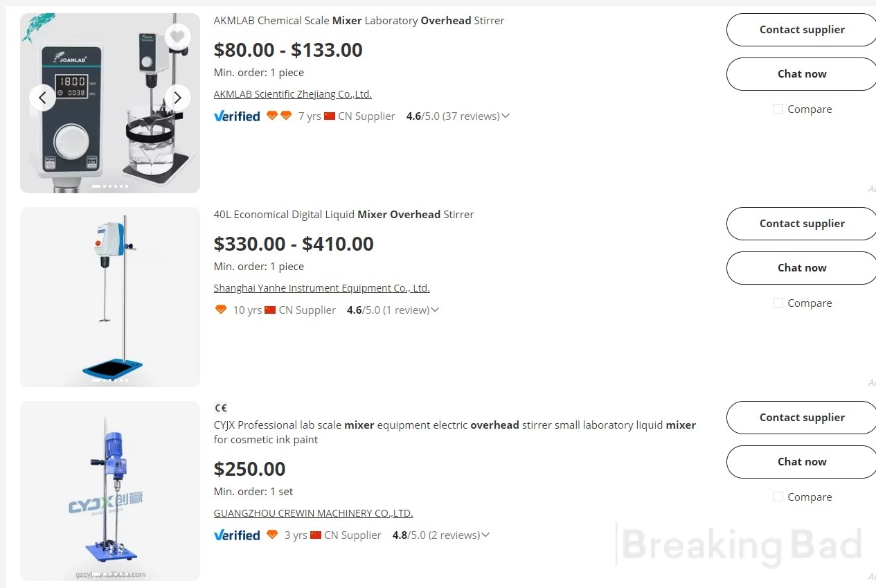Click the diamond rating icon for Shanghai Yanhe

(x=221, y=310)
